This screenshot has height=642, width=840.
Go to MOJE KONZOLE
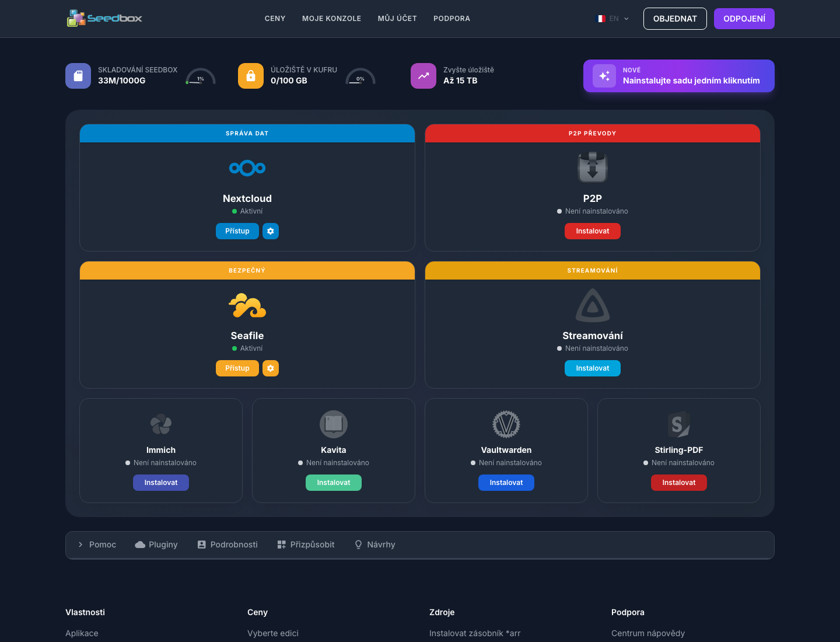[x=332, y=19]
